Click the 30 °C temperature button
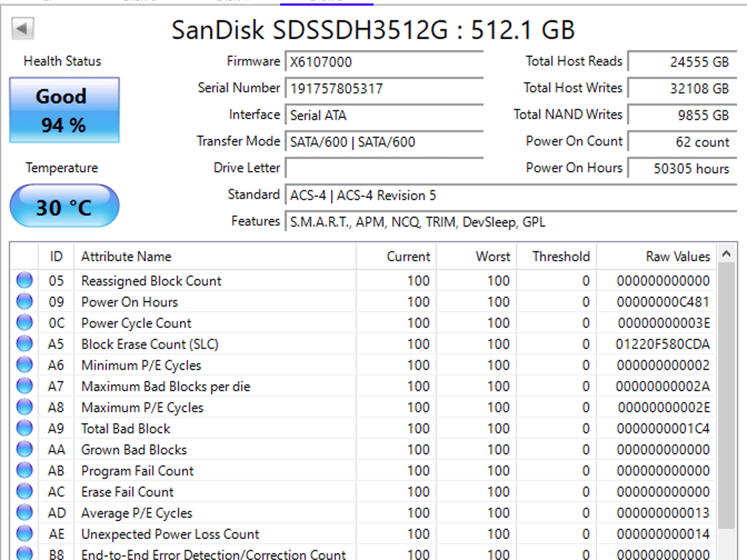The width and height of the screenshot is (747, 560). pyautogui.click(x=64, y=206)
